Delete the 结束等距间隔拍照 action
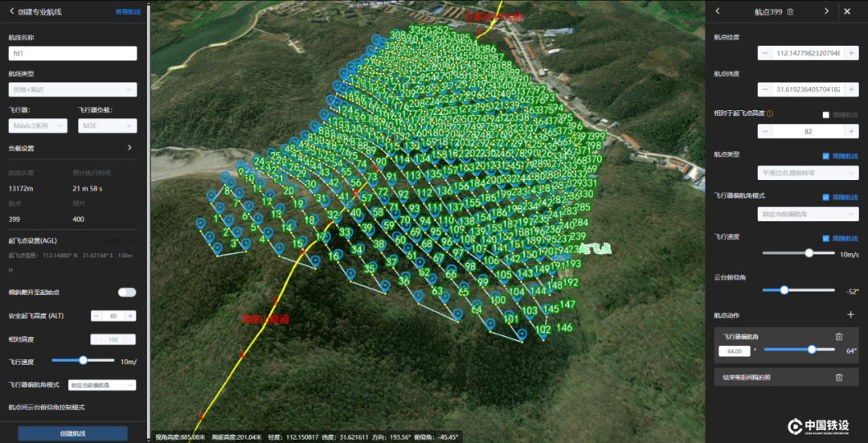The height and width of the screenshot is (443, 868). click(x=839, y=377)
